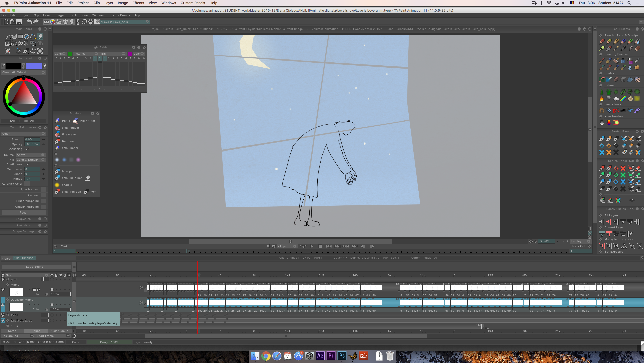Select the spline curve tool in Main Panel
This screenshot has width=644, height=363.
33,36
